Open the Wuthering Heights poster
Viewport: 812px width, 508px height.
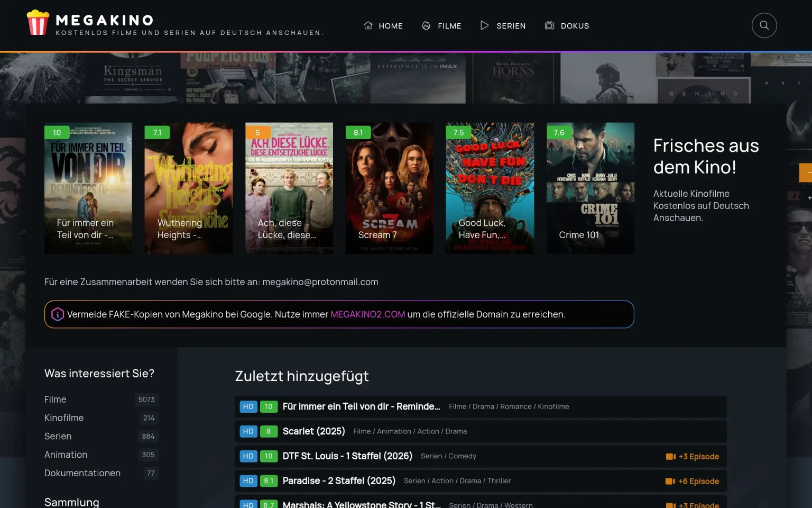tap(189, 188)
